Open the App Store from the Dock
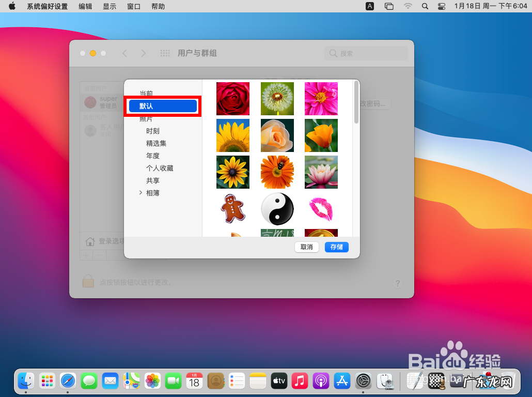 click(342, 381)
